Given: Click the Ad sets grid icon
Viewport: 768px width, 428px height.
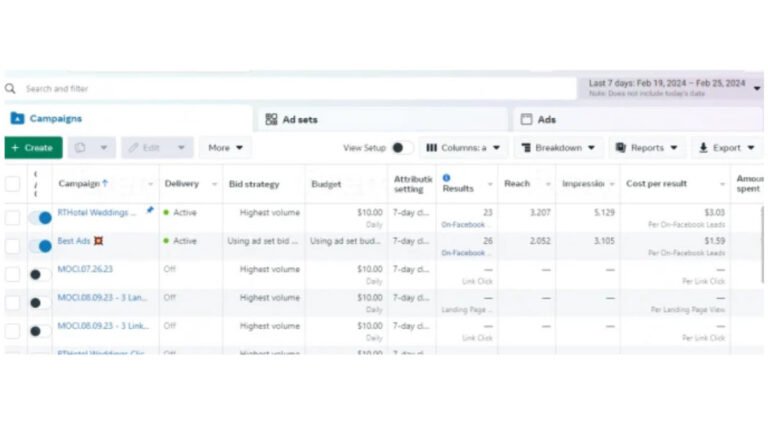Looking at the screenshot, I should click(271, 119).
